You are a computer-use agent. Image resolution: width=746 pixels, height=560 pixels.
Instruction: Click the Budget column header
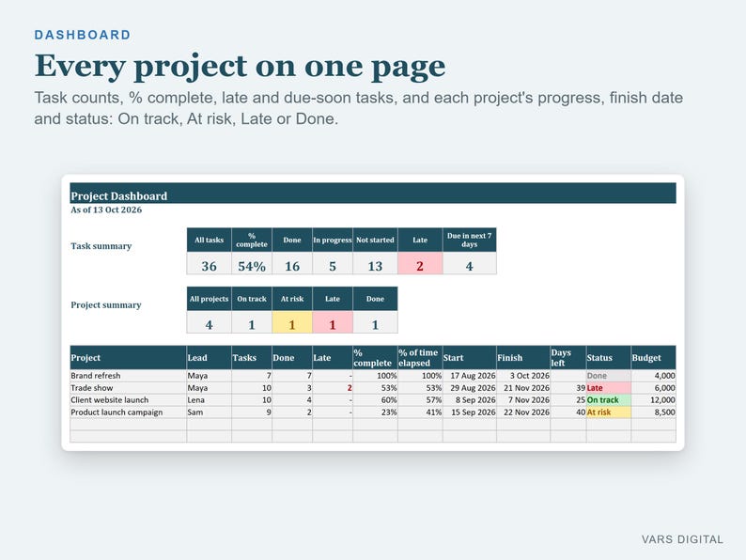(653, 358)
